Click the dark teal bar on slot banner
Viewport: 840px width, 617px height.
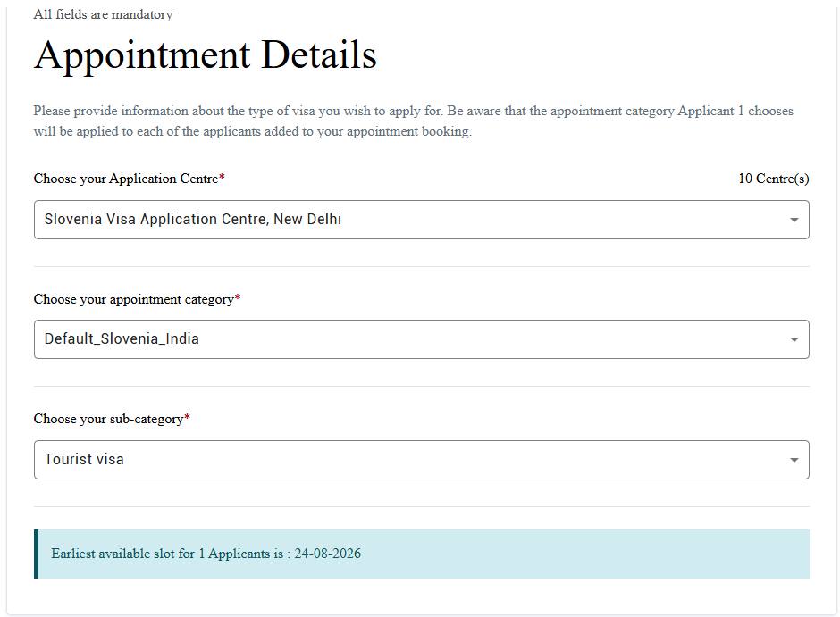click(36, 554)
